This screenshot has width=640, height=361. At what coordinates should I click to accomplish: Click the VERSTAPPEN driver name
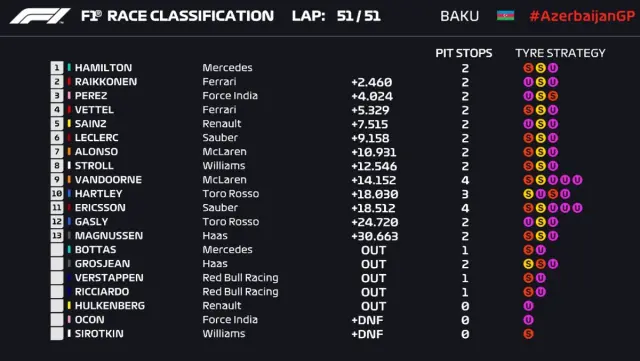tap(109, 278)
